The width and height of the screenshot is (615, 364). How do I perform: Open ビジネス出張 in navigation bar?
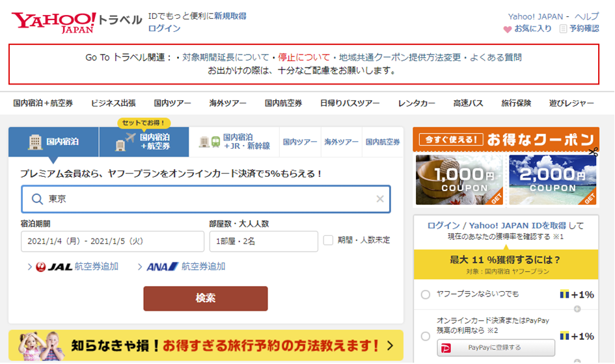click(x=113, y=103)
